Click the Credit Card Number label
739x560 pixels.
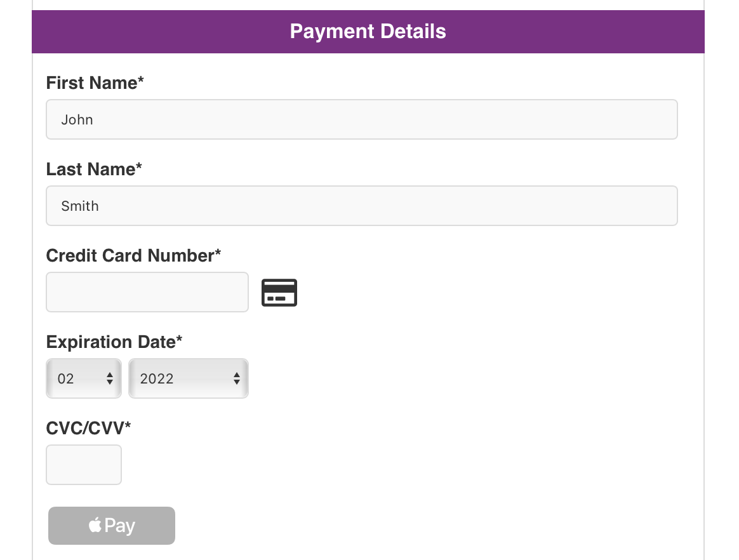(x=133, y=256)
